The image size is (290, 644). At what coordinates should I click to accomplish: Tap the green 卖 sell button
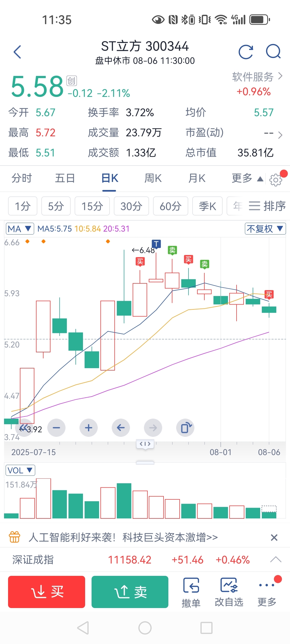130,592
